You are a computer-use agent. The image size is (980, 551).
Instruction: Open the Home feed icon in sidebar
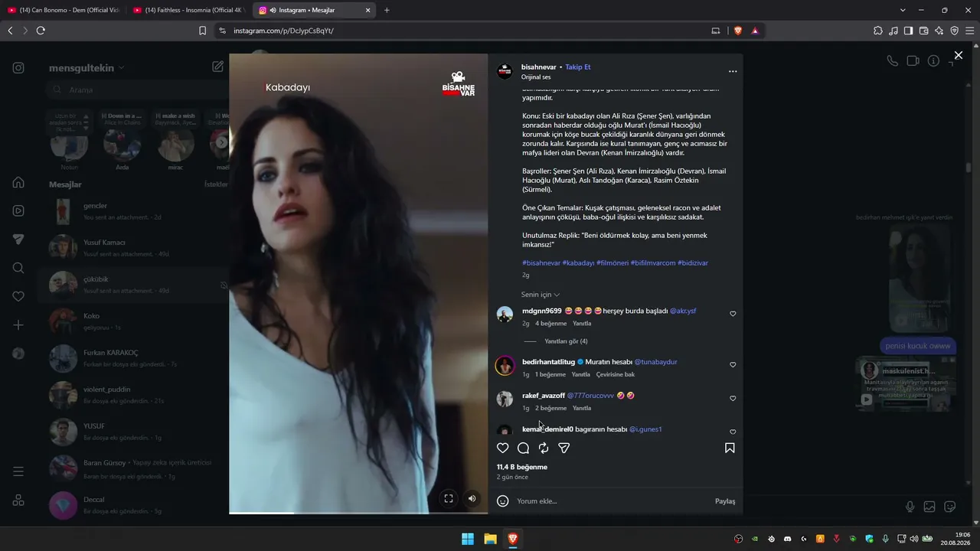[18, 182]
